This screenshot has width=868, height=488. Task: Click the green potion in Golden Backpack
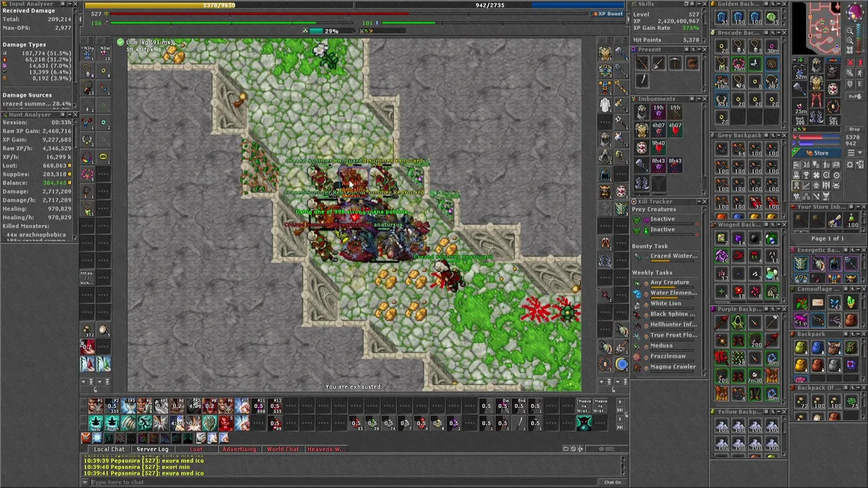(772, 17)
